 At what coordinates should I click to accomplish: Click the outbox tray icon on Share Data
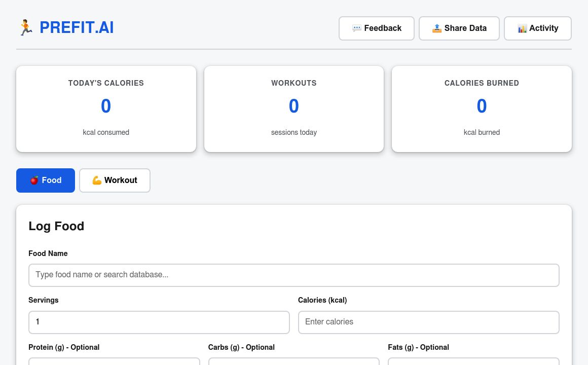[437, 28]
